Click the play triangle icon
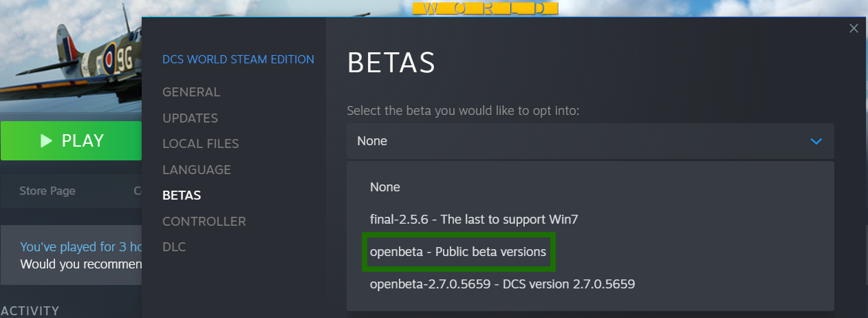The image size is (868, 318). click(46, 141)
